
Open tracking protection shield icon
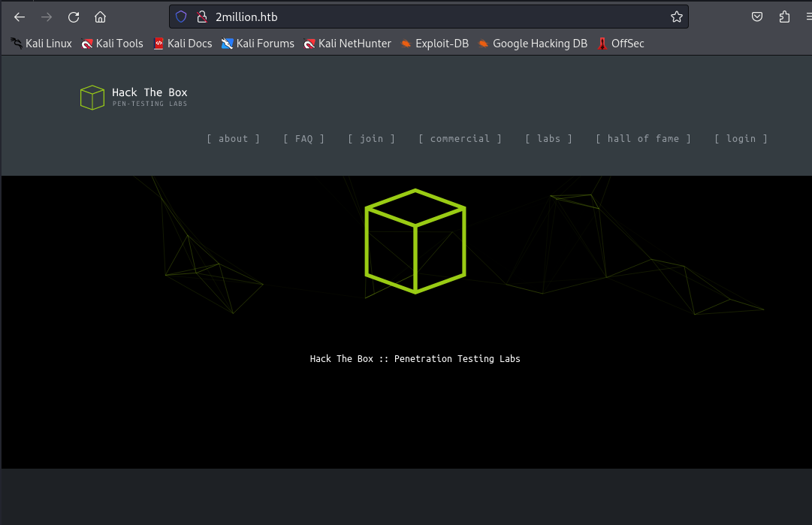180,17
